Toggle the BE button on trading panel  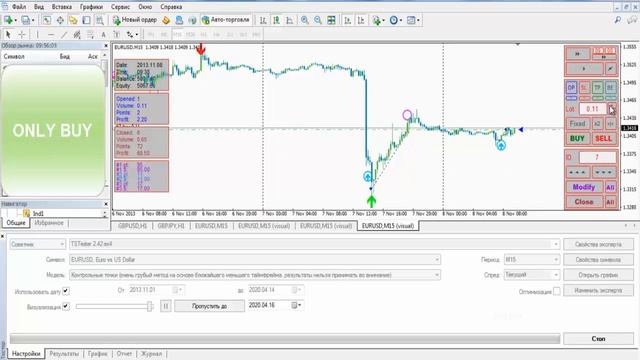611,87
